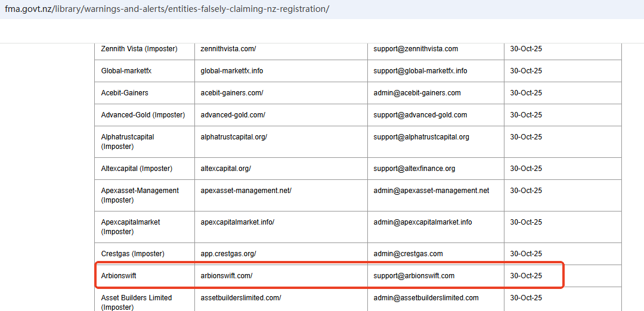This screenshot has width=644, height=311.
Task: Click the date in the Crestgas row
Action: point(526,254)
